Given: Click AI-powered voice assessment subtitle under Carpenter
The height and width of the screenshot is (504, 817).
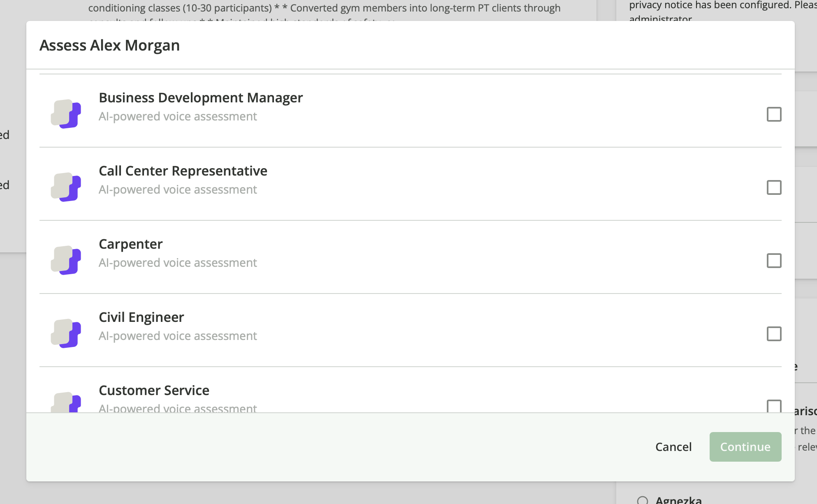Looking at the screenshot, I should [178, 263].
